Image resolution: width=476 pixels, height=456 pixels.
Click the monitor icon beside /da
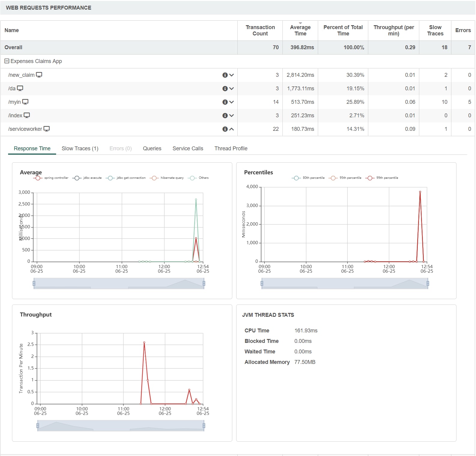tap(20, 88)
